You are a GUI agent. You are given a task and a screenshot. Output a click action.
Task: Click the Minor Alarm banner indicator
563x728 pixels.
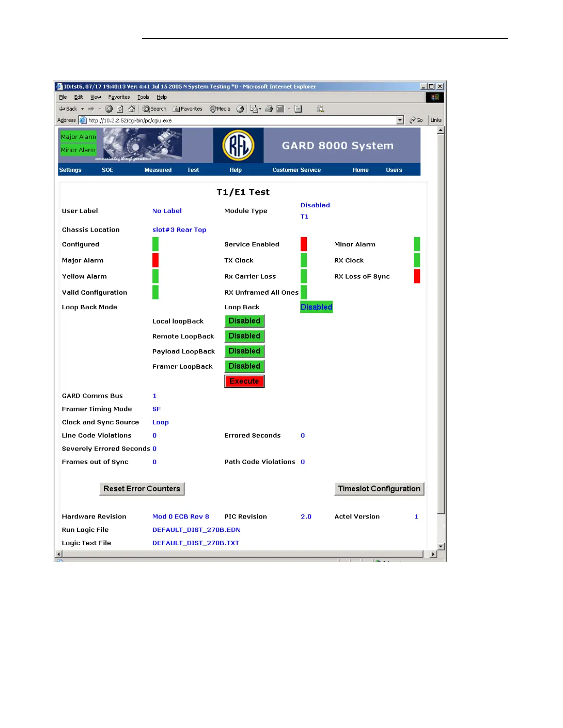coord(78,150)
